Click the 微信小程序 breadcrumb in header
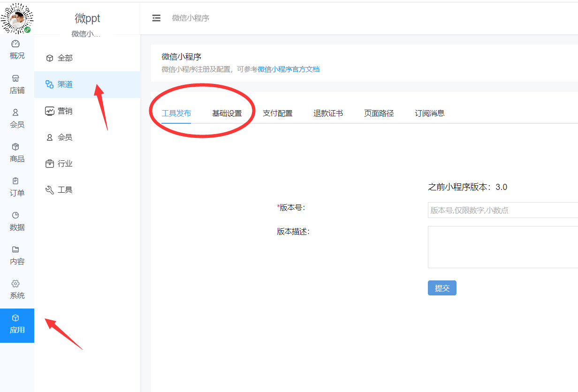 coord(190,18)
